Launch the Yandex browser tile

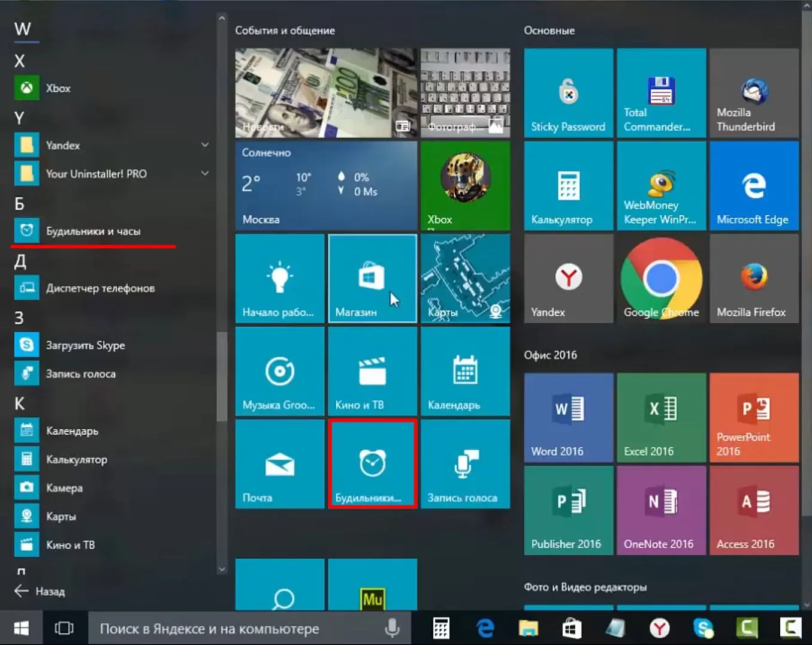pyautogui.click(x=569, y=279)
